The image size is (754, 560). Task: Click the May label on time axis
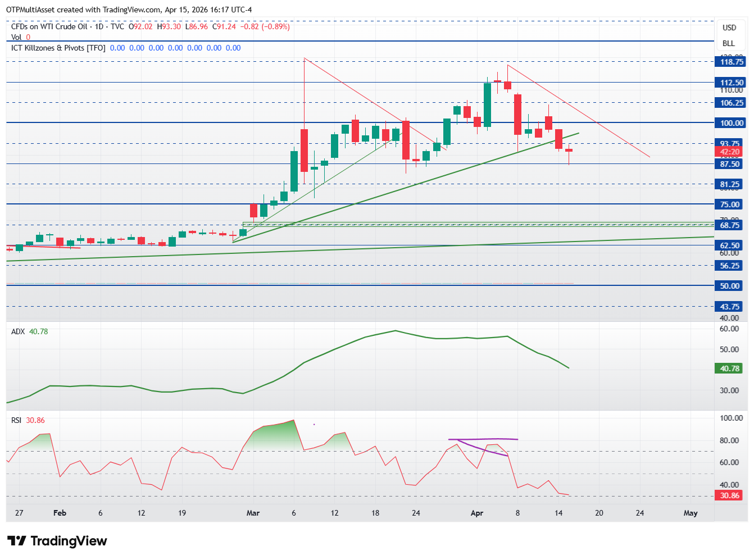click(x=691, y=513)
